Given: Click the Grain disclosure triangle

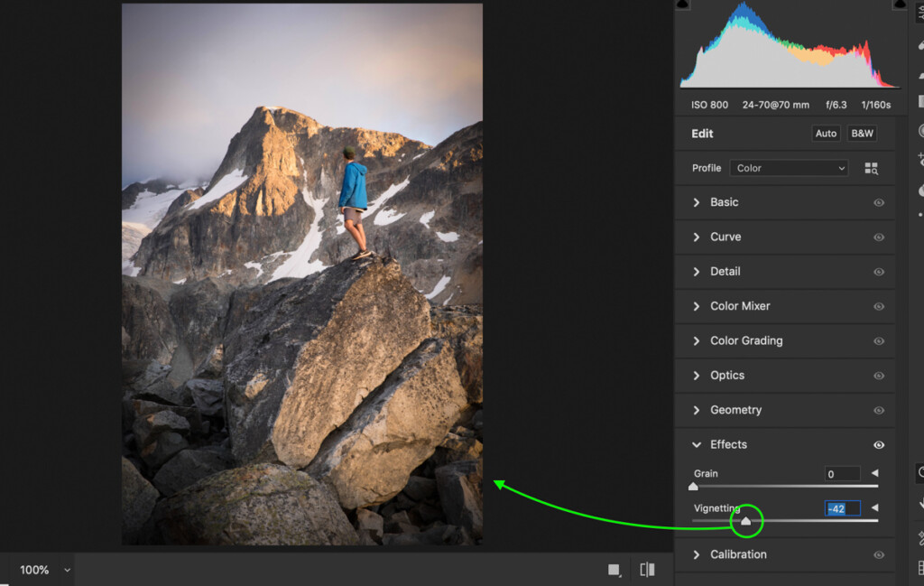Looking at the screenshot, I should pos(874,473).
